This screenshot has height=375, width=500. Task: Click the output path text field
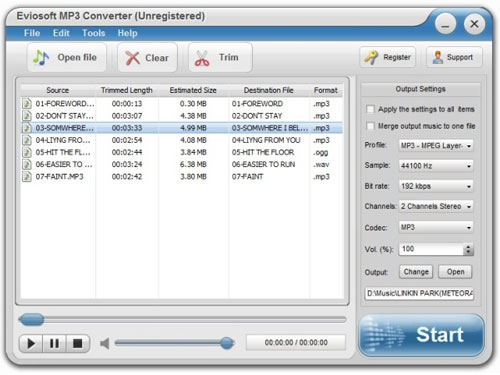pyautogui.click(x=419, y=293)
